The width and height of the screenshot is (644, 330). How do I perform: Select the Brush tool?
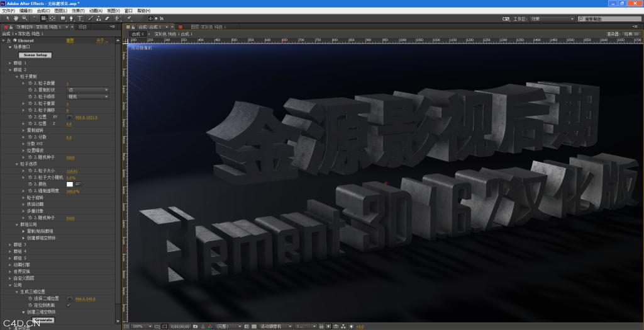point(91,18)
